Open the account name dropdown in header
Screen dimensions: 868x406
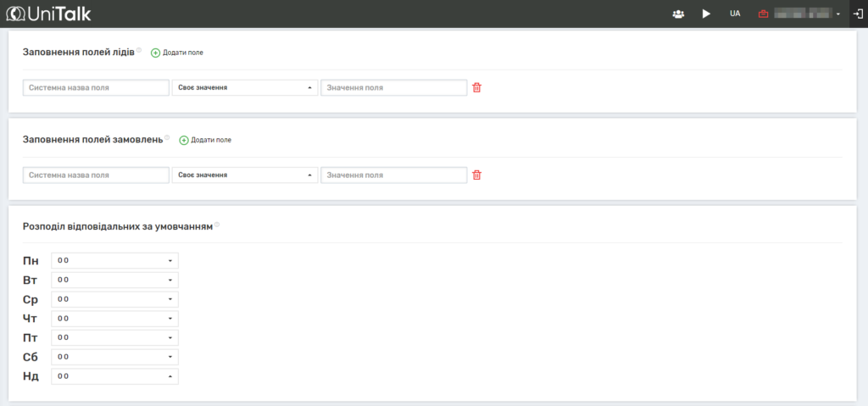804,14
